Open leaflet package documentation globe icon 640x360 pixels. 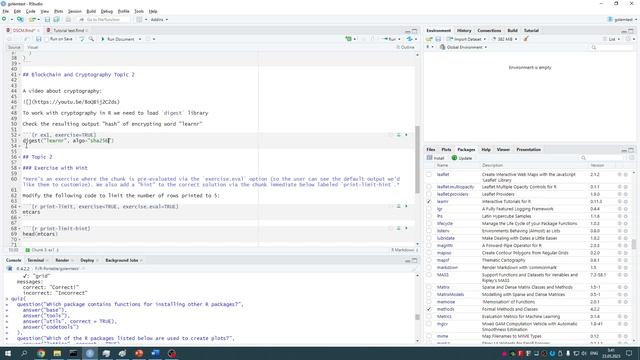pyautogui.click(x=619, y=174)
